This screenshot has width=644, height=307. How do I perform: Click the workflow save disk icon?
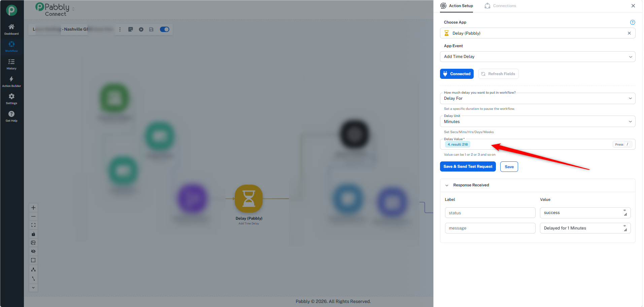click(151, 29)
